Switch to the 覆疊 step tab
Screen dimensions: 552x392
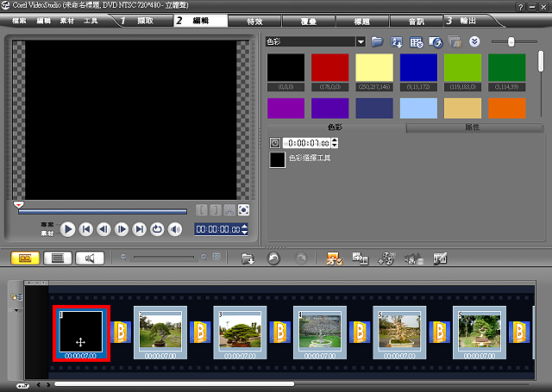click(x=309, y=22)
